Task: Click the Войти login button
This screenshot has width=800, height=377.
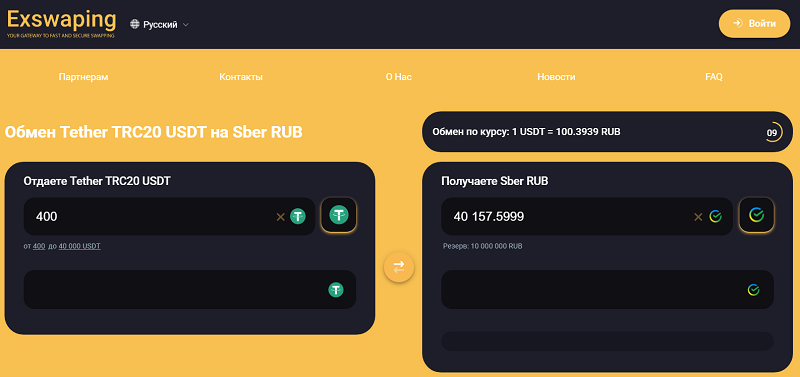Action: (754, 23)
